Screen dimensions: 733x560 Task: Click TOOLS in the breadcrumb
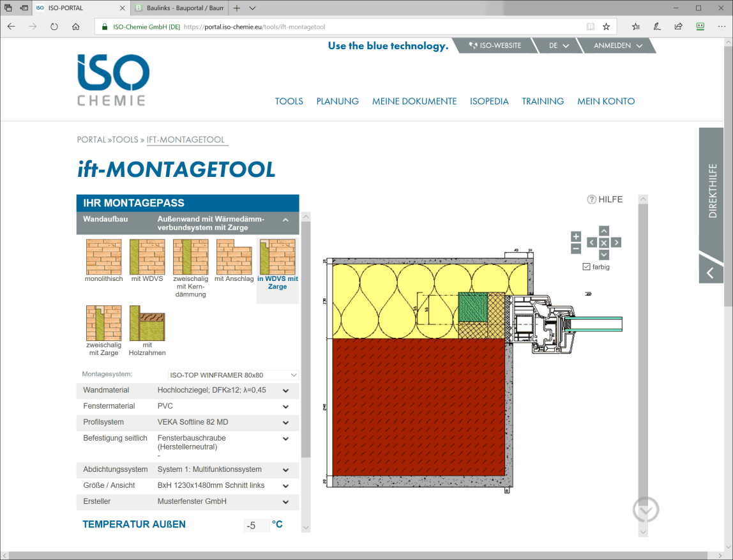pyautogui.click(x=125, y=140)
